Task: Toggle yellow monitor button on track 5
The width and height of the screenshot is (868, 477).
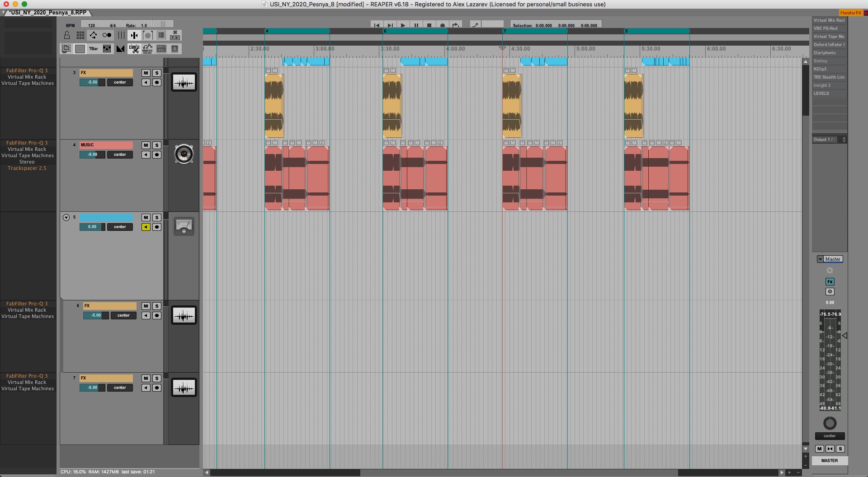Action: 146,227
